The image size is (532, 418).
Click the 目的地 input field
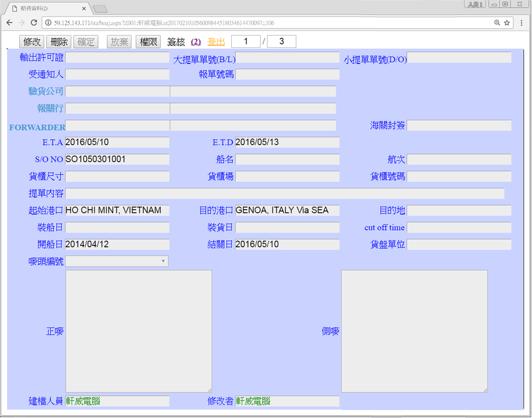[x=459, y=211]
